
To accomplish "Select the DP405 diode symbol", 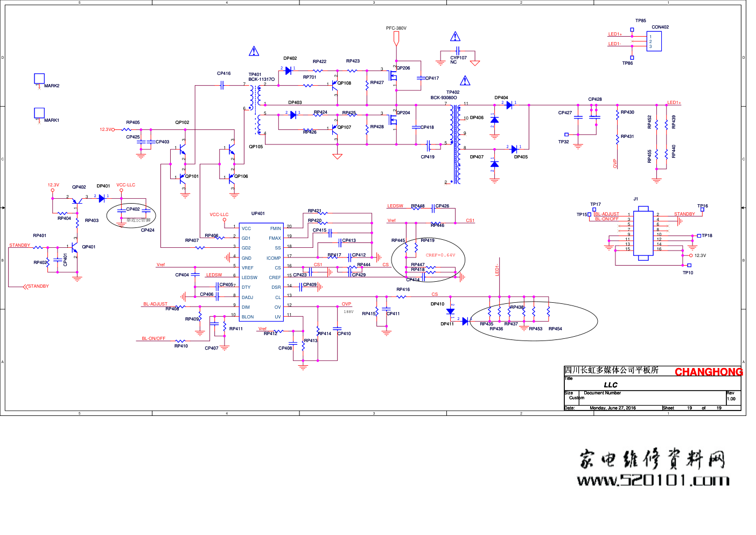I will [514, 149].
